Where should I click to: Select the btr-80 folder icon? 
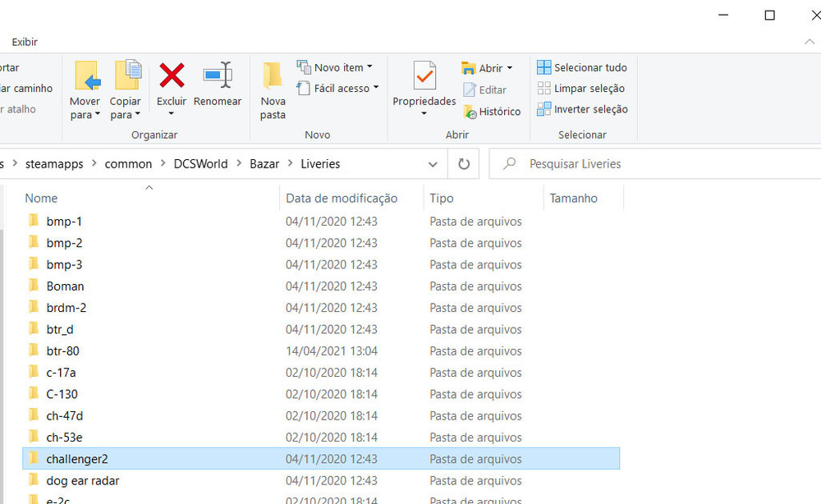pyautogui.click(x=34, y=351)
